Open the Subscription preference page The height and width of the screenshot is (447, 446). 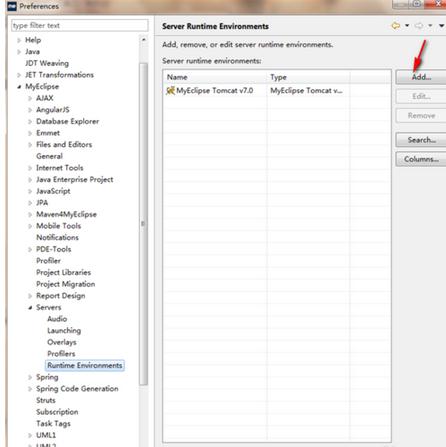(x=57, y=412)
